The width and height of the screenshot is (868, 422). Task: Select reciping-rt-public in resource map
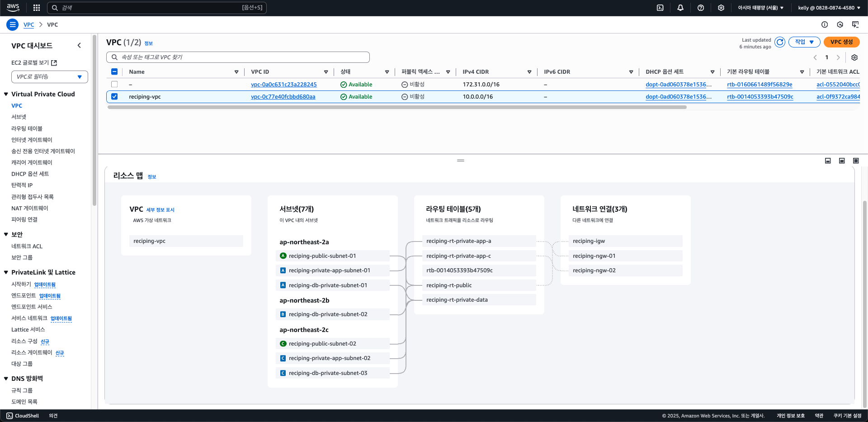tap(479, 285)
